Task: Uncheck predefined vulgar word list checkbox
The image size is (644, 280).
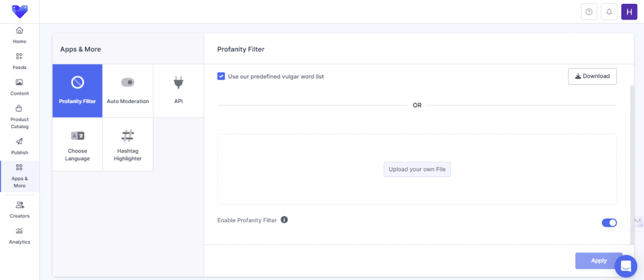Action: coord(221,77)
